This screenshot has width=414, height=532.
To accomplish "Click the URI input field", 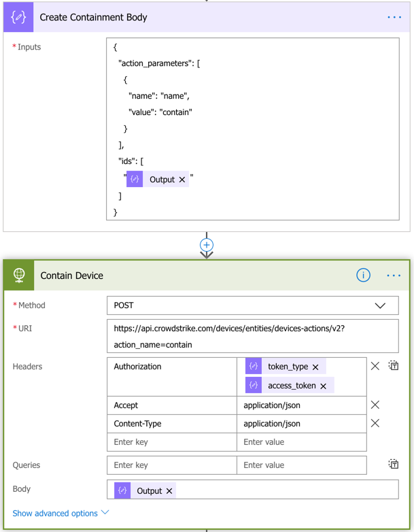I will pos(252,336).
